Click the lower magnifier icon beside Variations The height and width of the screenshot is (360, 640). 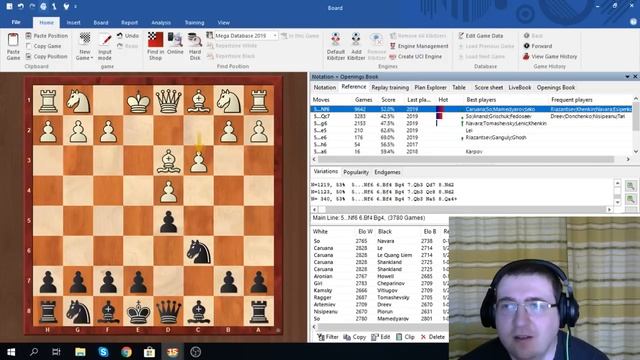point(631,199)
